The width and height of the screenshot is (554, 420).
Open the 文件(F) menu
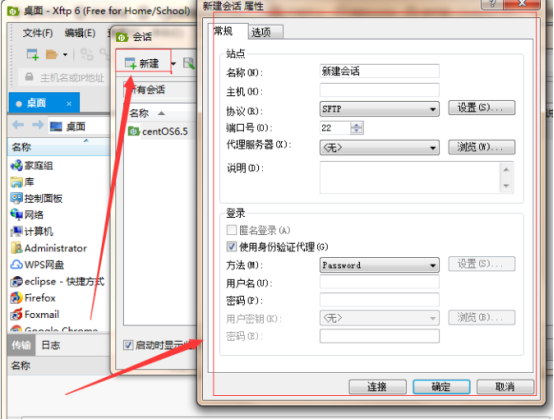pyautogui.click(x=38, y=33)
